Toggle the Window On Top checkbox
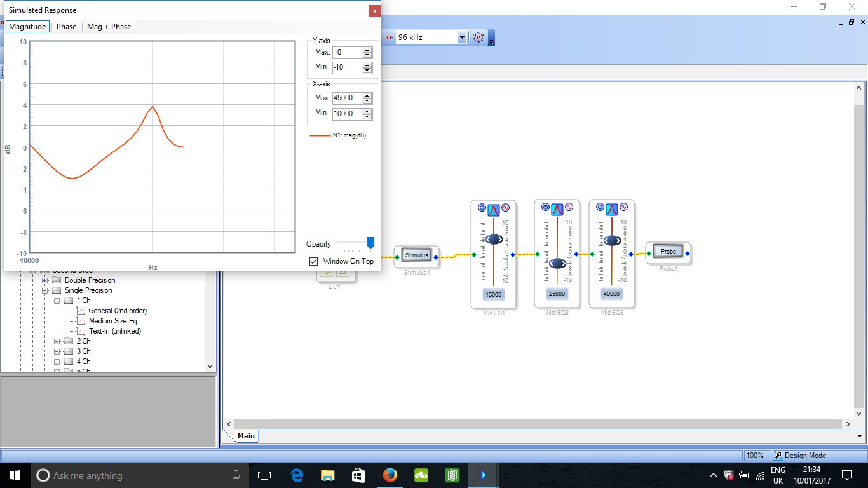 pos(313,261)
